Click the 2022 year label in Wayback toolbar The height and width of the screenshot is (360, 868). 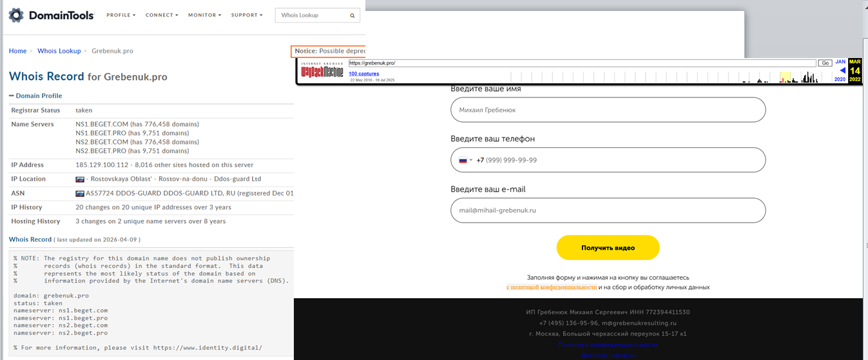tap(854, 79)
